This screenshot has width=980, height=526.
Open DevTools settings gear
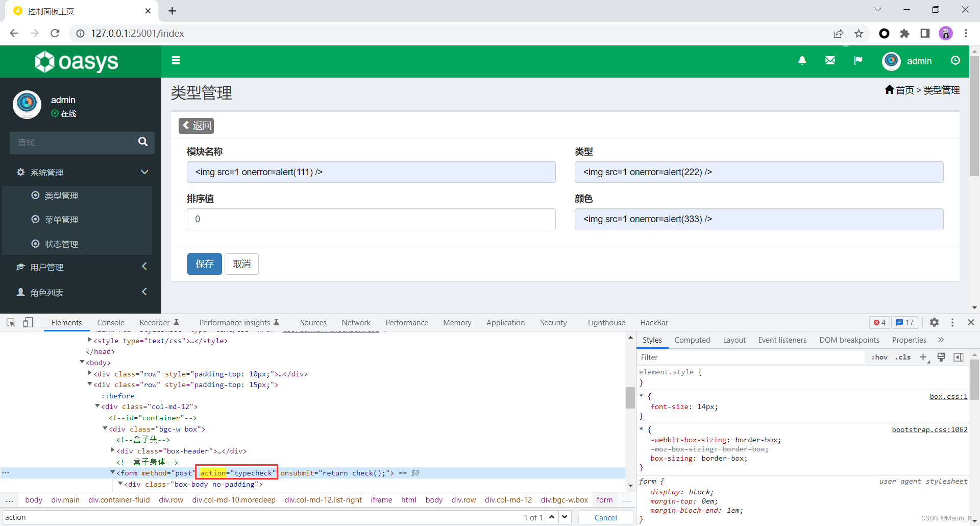(935, 322)
